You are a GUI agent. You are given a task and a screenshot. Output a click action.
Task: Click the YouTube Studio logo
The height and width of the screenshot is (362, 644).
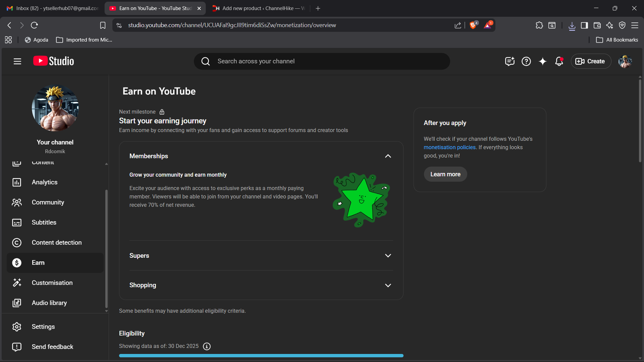click(54, 61)
